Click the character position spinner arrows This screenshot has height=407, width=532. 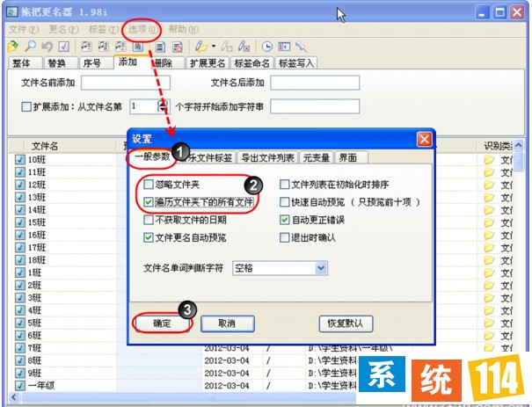(x=163, y=107)
